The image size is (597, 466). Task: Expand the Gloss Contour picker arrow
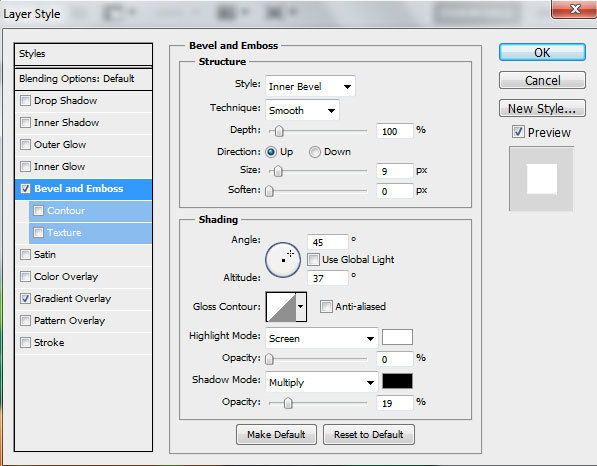point(301,307)
